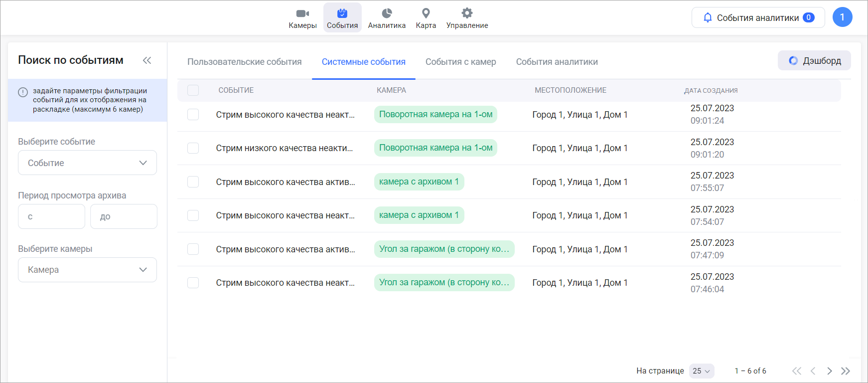Click the analytics events bell icon
This screenshot has width=868, height=383.
click(708, 18)
